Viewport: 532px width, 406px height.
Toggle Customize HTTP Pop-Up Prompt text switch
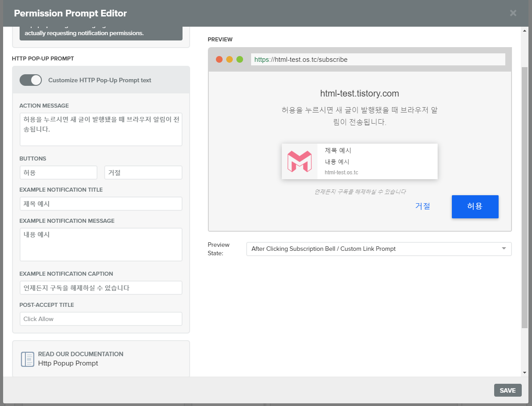(x=31, y=80)
